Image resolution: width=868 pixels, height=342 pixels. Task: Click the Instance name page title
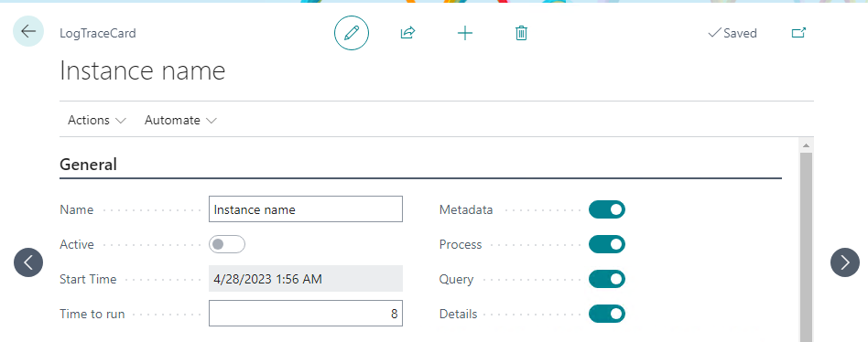point(142,70)
